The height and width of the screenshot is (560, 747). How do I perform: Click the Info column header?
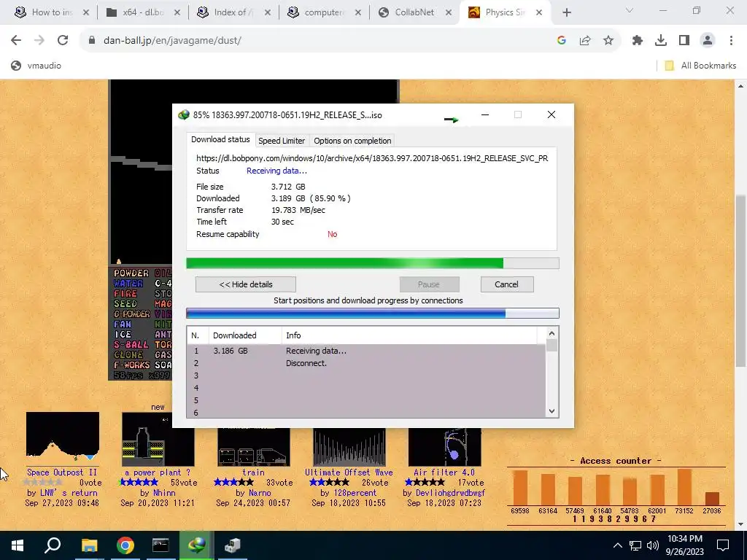pos(409,335)
